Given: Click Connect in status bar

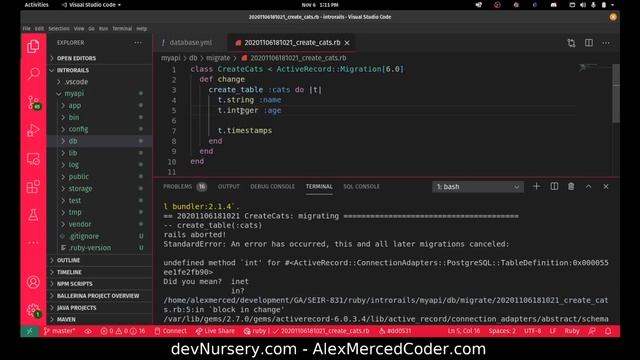Looking at the screenshot, I should (170, 331).
